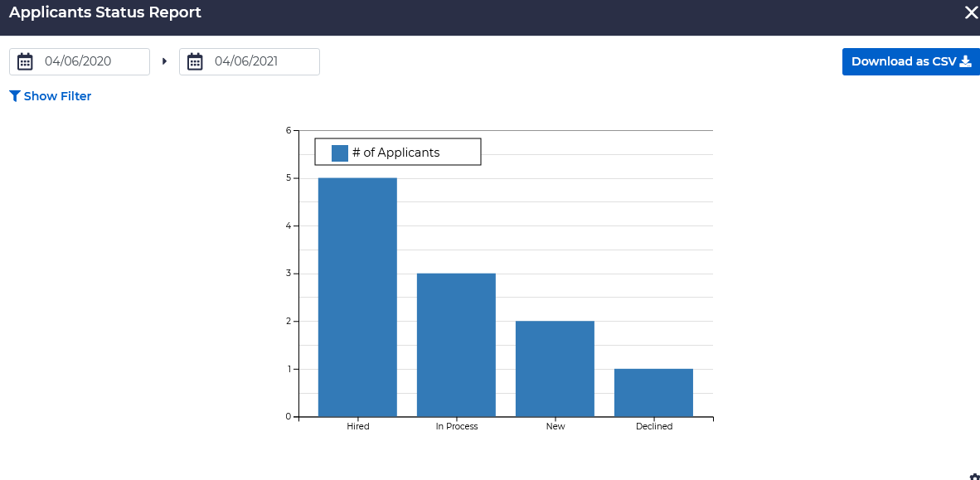Open the end date calendar icon

tap(195, 61)
